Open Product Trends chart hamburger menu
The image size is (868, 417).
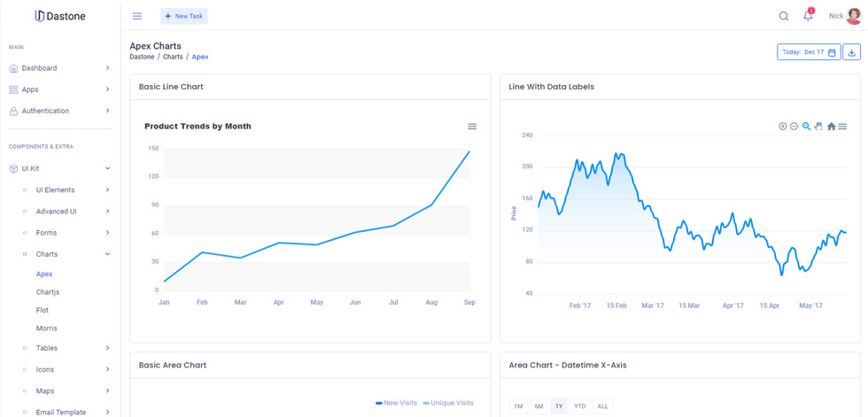click(472, 127)
